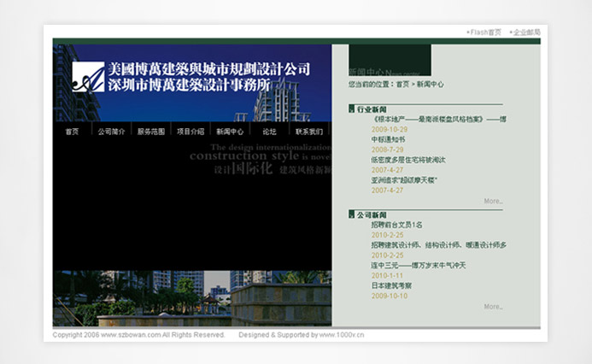Open the 招聘前台文员1名 news item
592x364 pixels.
[396, 224]
